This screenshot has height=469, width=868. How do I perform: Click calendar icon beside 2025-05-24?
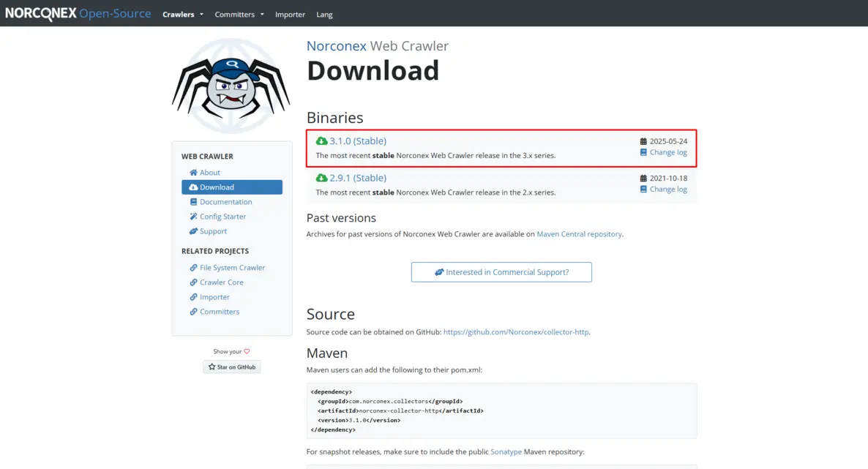[643, 141]
